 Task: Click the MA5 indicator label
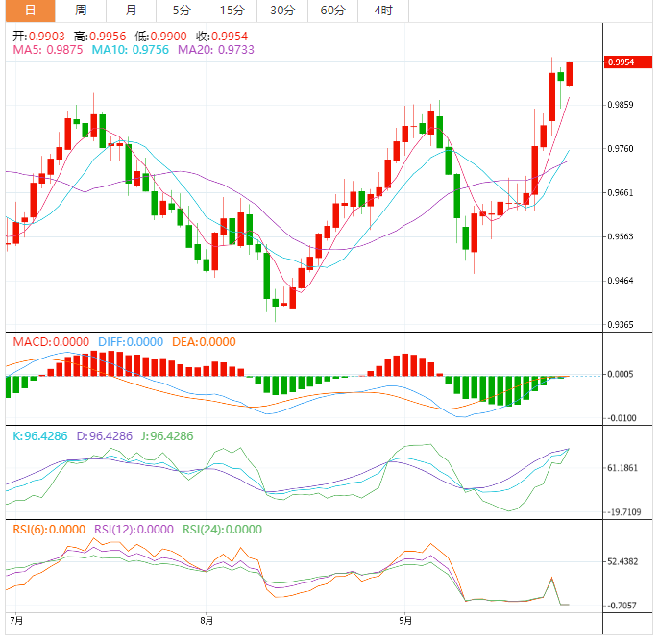pos(47,49)
